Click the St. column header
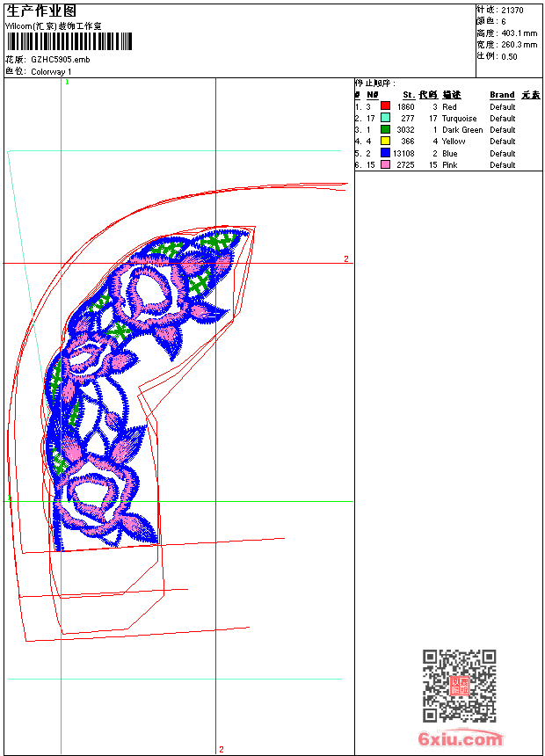Image resolution: width=545 pixels, height=756 pixels. coord(409,95)
